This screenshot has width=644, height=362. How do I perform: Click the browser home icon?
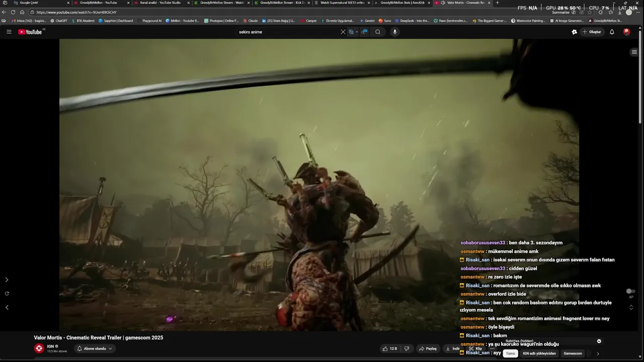click(22, 12)
